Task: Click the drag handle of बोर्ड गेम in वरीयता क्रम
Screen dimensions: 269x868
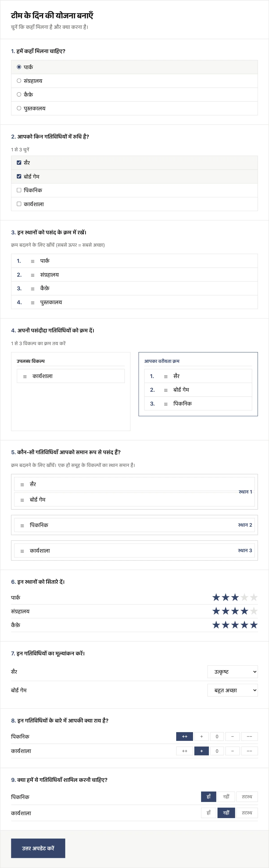Action: click(166, 390)
